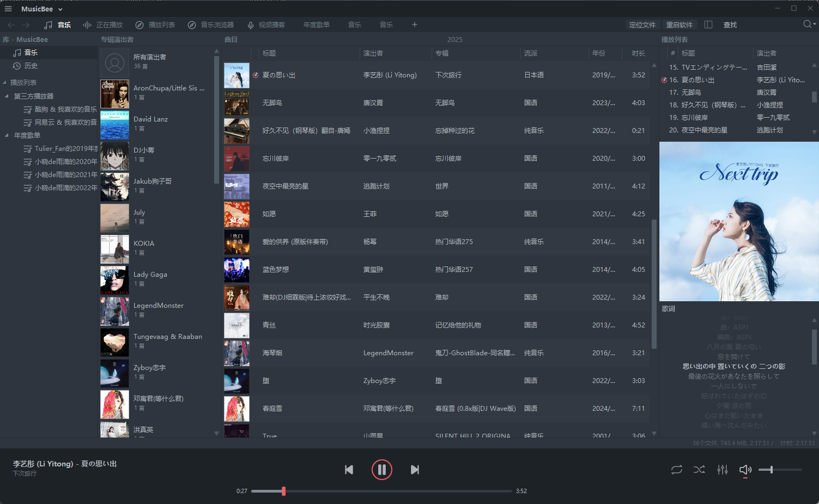Pause the currently playing song
This screenshot has height=504, width=819.
click(x=381, y=470)
